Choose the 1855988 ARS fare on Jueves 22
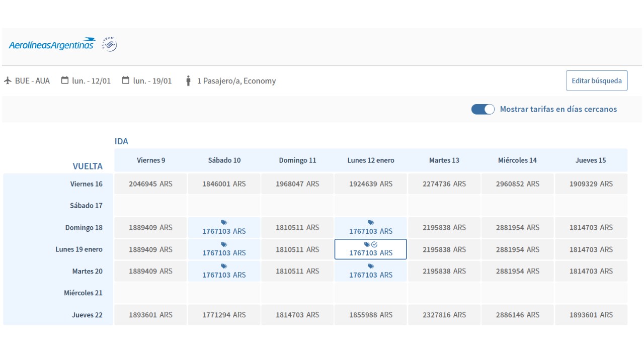The image size is (644, 362). click(x=371, y=315)
